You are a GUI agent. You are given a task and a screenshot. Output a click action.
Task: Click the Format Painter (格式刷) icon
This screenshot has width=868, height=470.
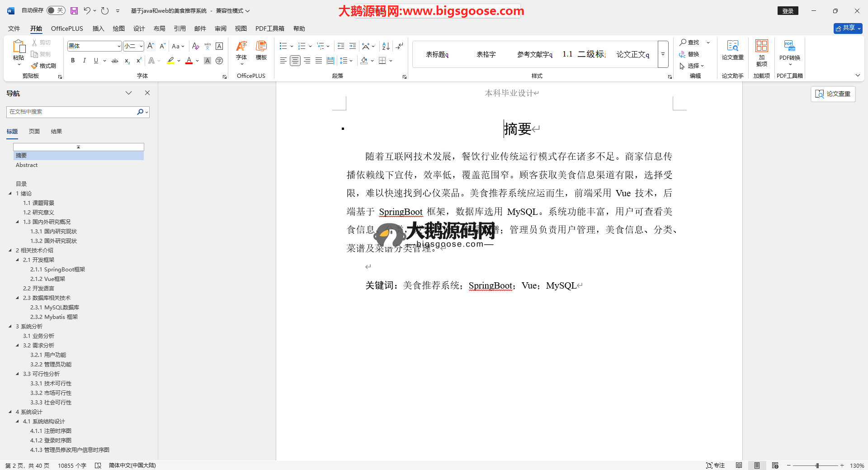44,66
